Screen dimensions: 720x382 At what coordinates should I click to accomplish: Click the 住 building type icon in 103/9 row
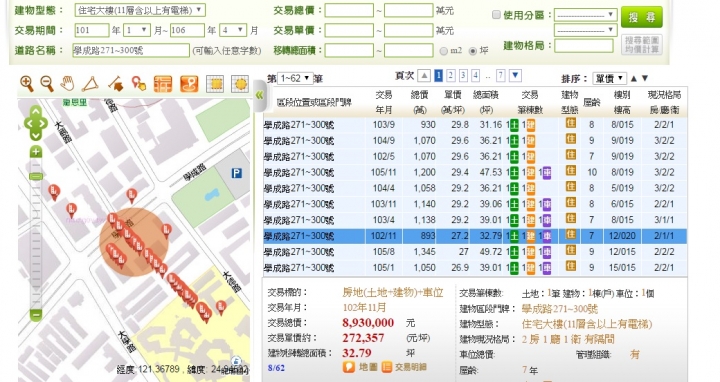(x=570, y=124)
